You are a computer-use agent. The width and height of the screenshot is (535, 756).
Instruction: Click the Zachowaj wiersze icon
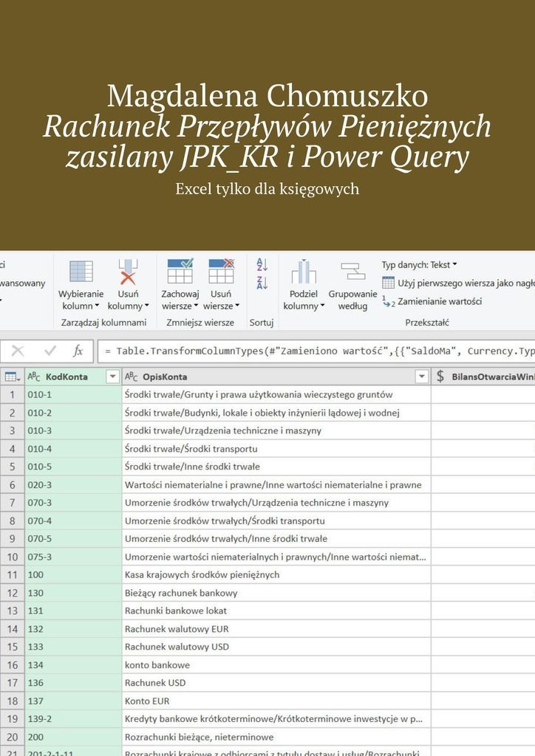(180, 272)
